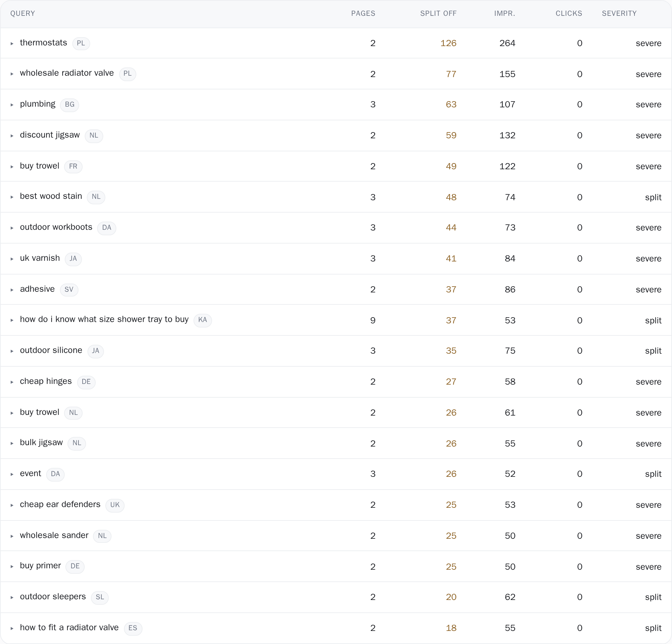Sort by the IMPR. column header
This screenshot has width=672, height=644.
[x=505, y=13]
